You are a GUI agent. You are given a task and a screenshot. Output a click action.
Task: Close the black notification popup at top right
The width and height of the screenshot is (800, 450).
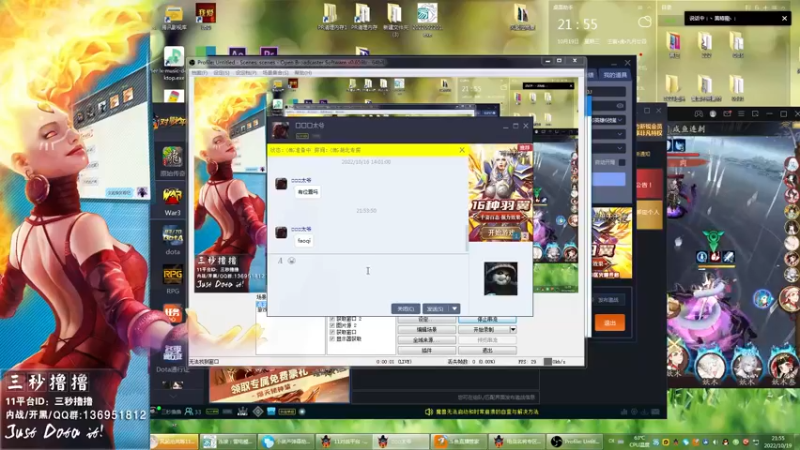[x=785, y=18]
